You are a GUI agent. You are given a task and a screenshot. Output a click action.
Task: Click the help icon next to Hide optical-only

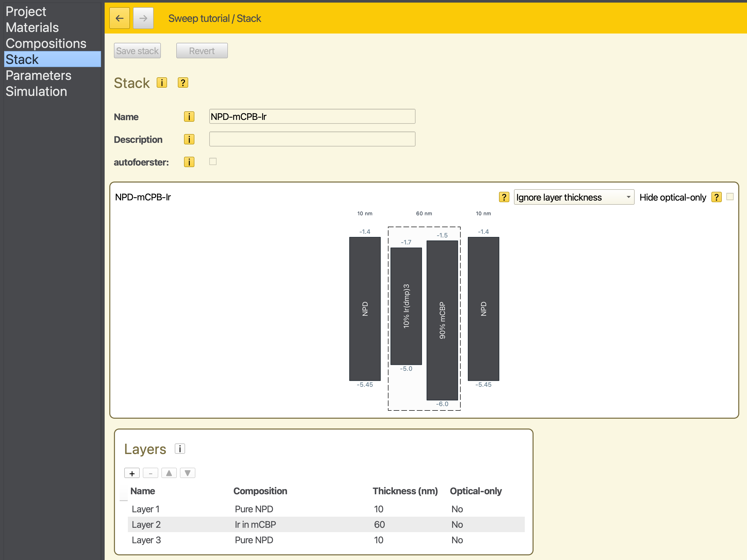pyautogui.click(x=716, y=197)
